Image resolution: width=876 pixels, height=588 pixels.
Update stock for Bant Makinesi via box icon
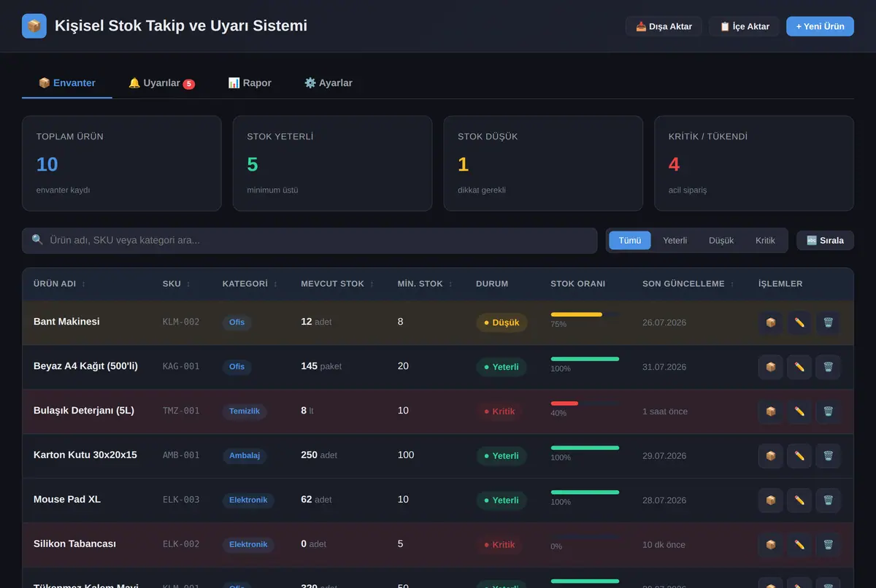point(770,322)
